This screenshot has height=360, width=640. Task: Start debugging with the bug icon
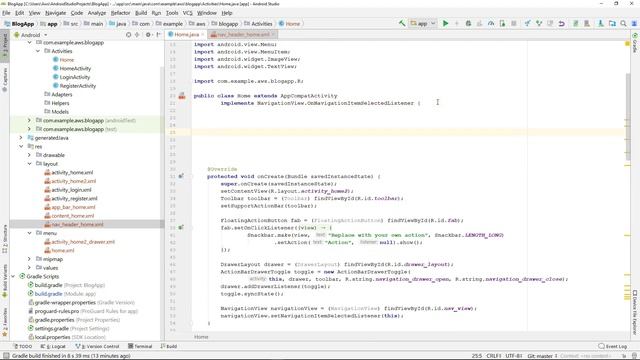point(468,24)
